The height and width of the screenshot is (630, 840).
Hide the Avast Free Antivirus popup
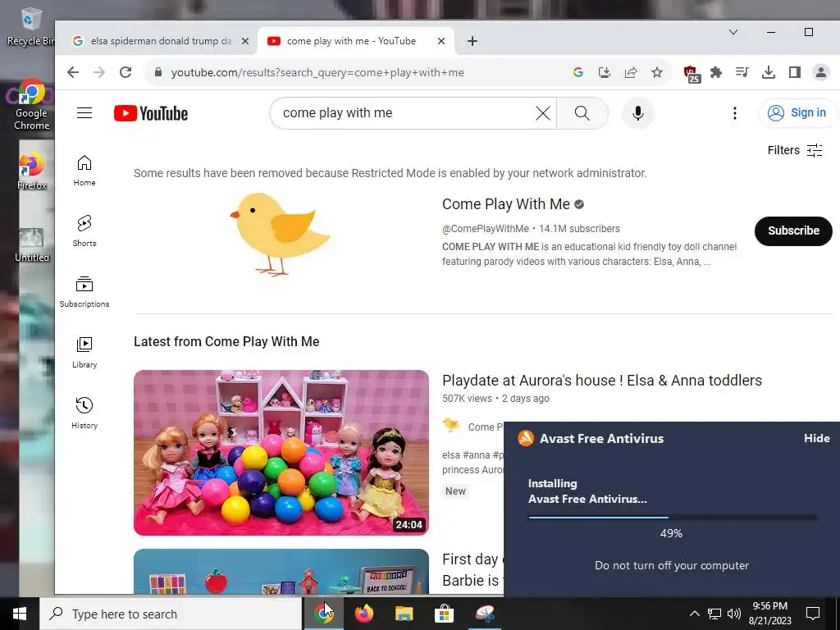[816, 438]
